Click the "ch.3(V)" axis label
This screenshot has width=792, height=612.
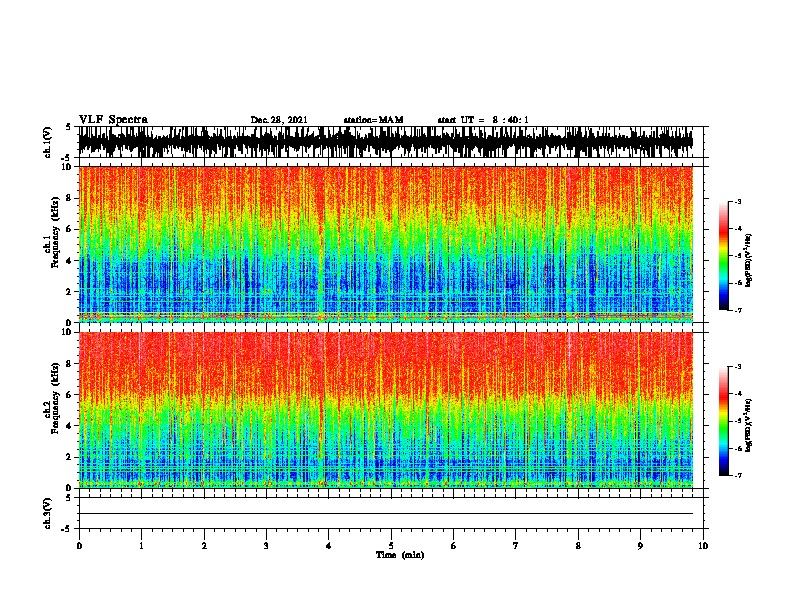click(48, 513)
